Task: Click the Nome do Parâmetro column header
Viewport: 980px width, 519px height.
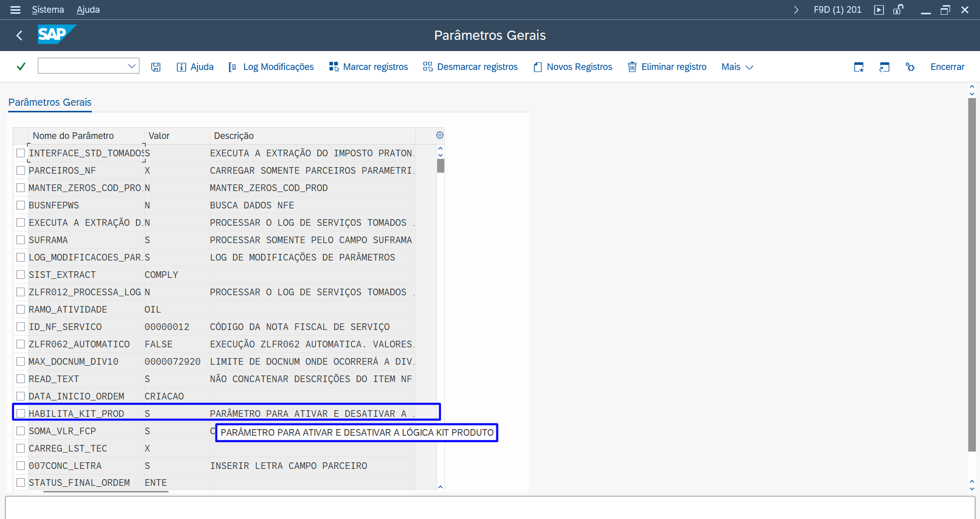Action: 86,136
